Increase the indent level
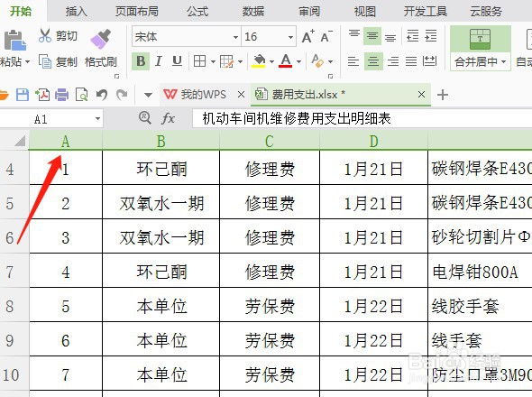Screen dimensions: 532x397 click(431, 36)
